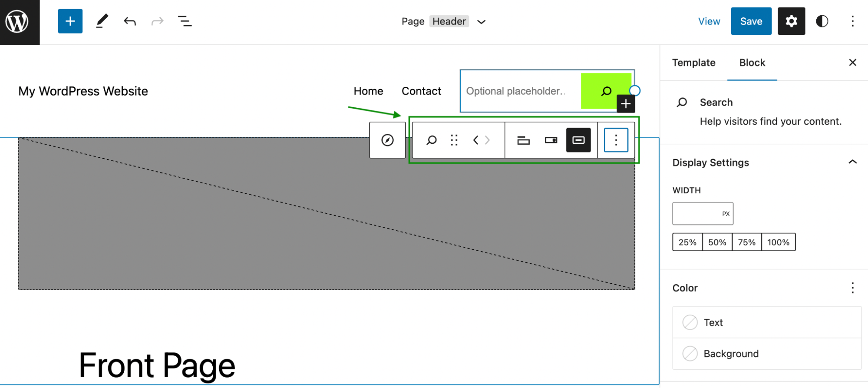Select the gray featured image placeholder
The image size is (868, 388).
(x=327, y=213)
